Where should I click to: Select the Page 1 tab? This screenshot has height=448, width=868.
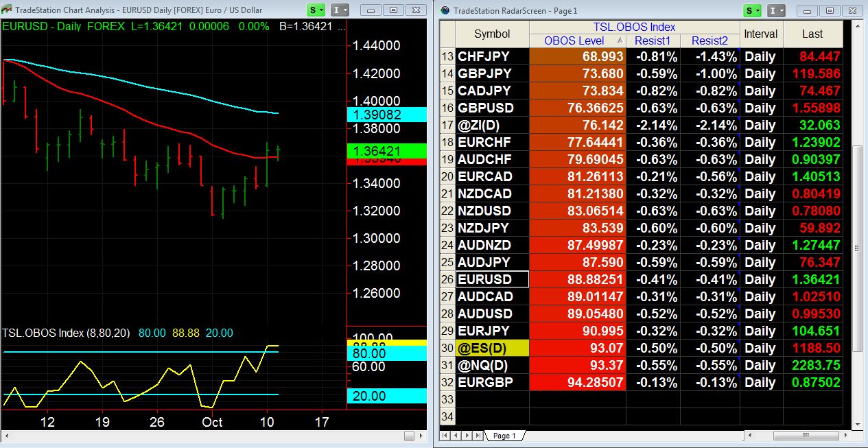(x=505, y=436)
